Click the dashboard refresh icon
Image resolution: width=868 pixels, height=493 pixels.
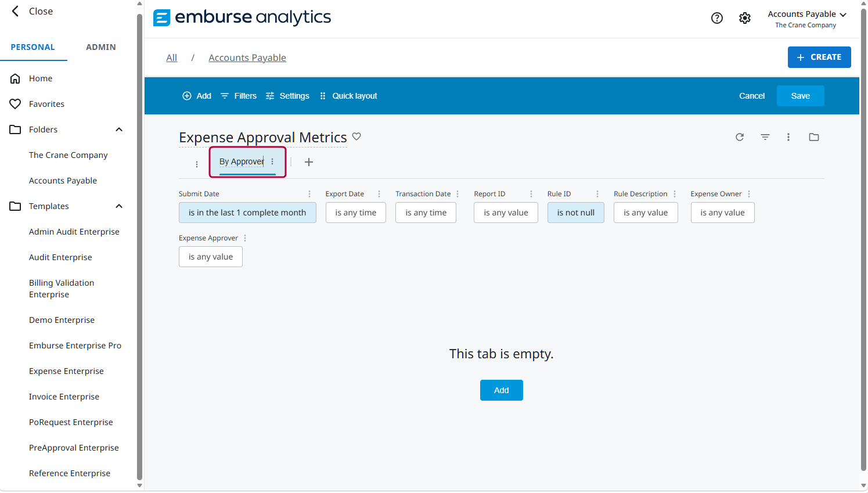pyautogui.click(x=740, y=137)
